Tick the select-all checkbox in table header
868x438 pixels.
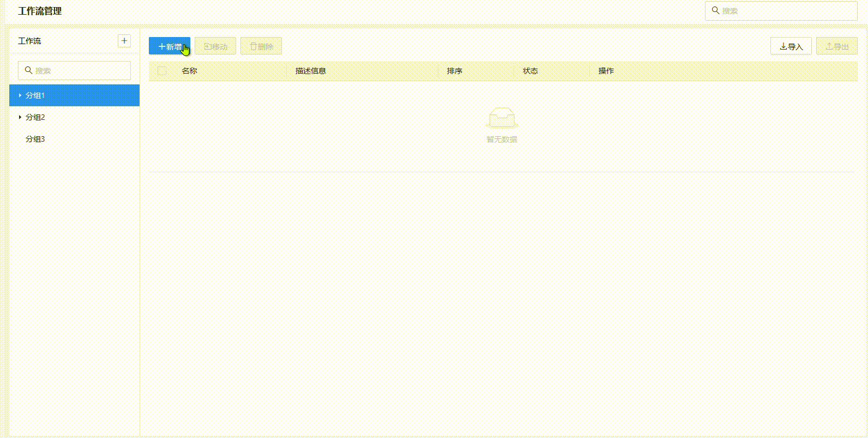162,71
